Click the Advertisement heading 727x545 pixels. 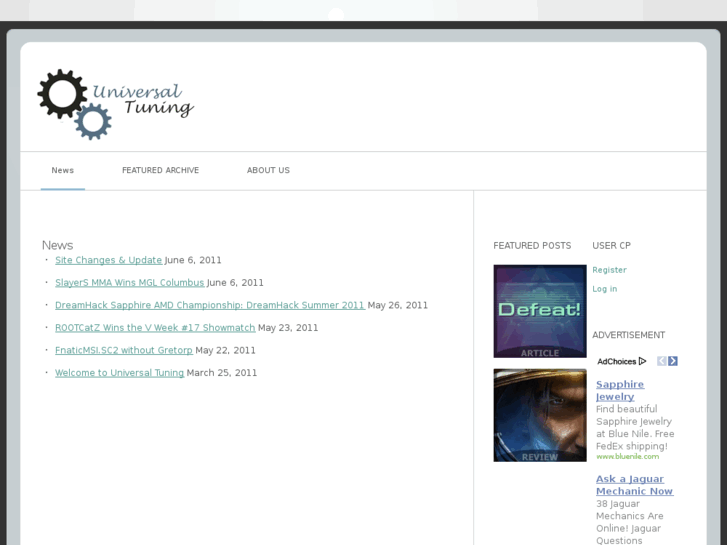(629, 335)
